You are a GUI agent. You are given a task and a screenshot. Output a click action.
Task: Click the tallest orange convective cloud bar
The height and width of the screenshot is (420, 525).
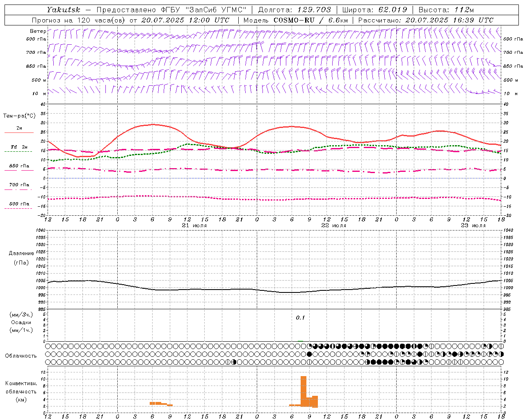coord(304,391)
